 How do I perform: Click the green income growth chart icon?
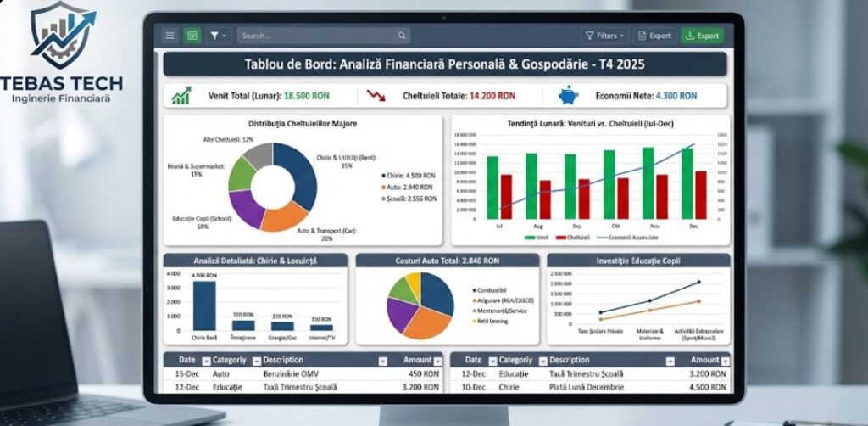point(181,96)
